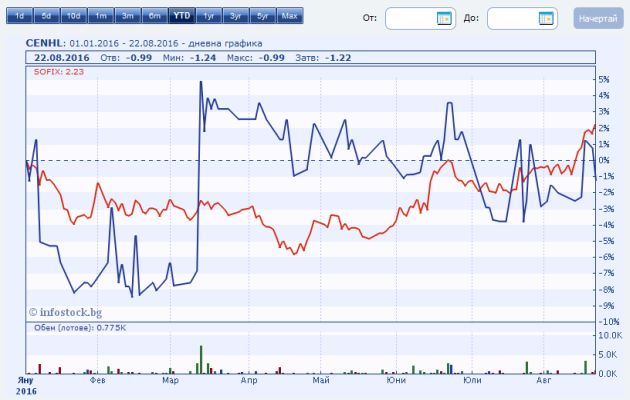
Task: Click the date 22.08.2016 in info bar
Action: pos(62,58)
